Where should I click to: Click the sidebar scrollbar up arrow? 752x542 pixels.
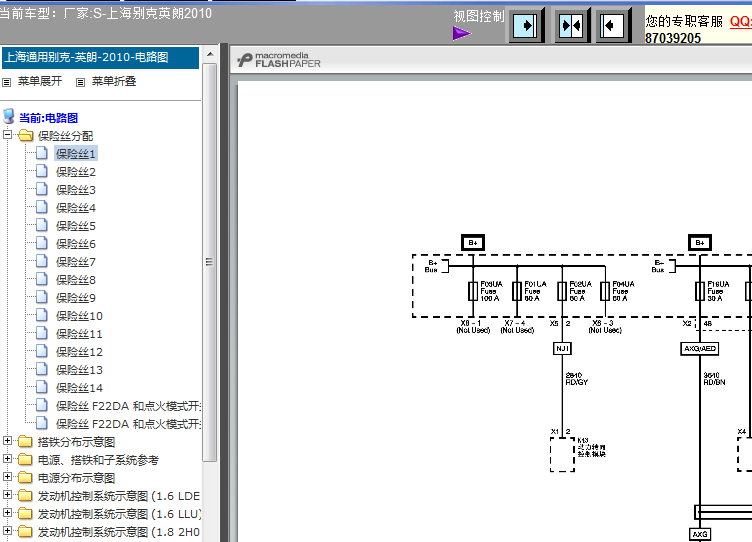(x=210, y=54)
